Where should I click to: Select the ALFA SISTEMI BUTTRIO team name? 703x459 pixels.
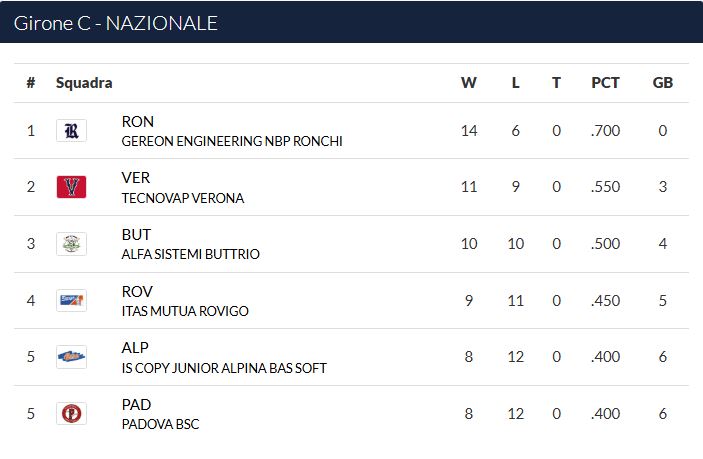coord(191,254)
